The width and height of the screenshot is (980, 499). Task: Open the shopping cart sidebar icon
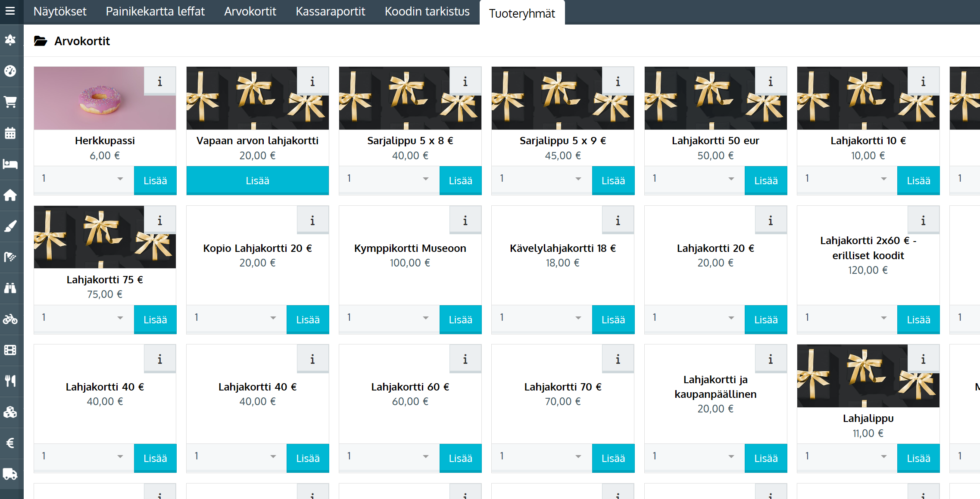(10, 102)
